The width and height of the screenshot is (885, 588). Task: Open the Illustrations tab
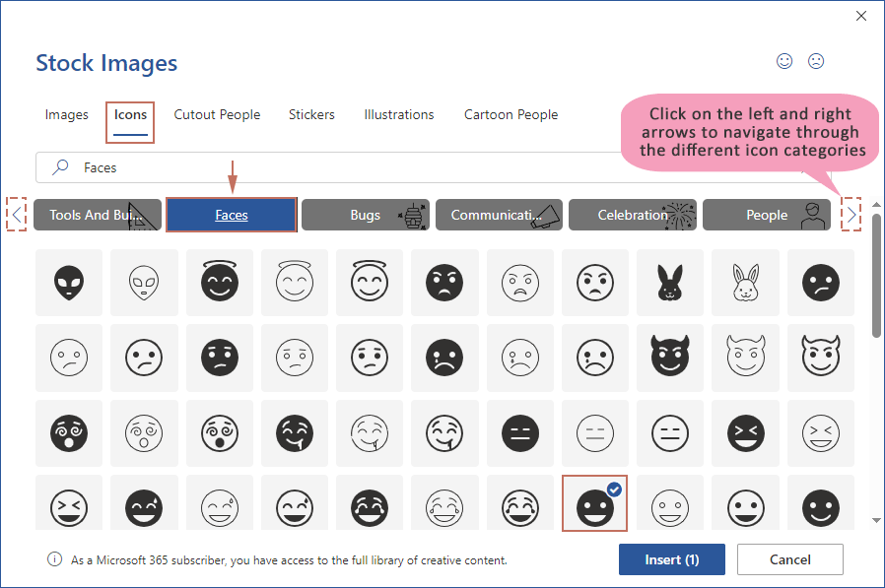point(398,115)
